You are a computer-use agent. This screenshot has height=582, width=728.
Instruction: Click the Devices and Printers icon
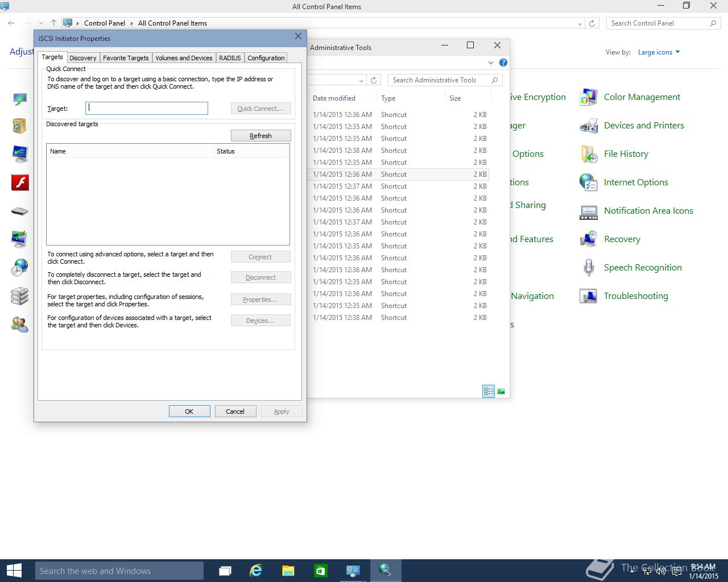coord(588,126)
